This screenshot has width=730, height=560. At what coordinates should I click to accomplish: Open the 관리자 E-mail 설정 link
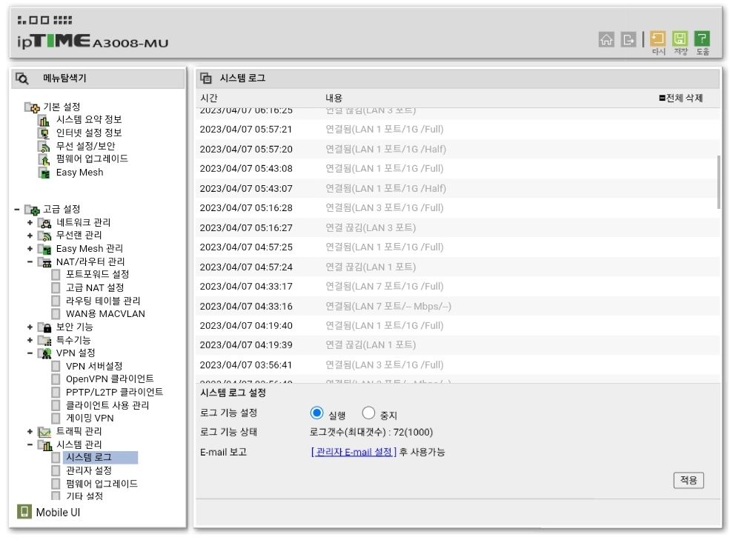coord(354,452)
